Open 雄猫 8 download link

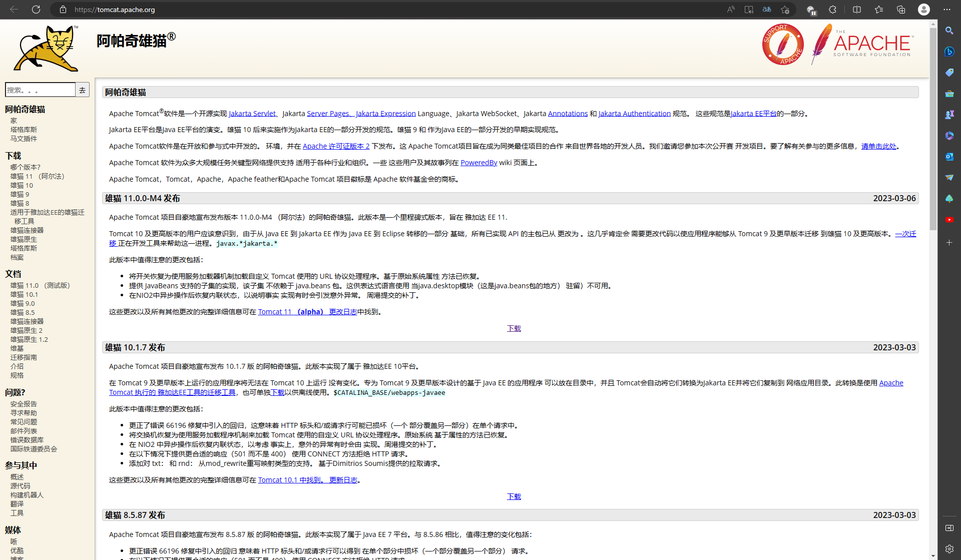click(x=20, y=203)
